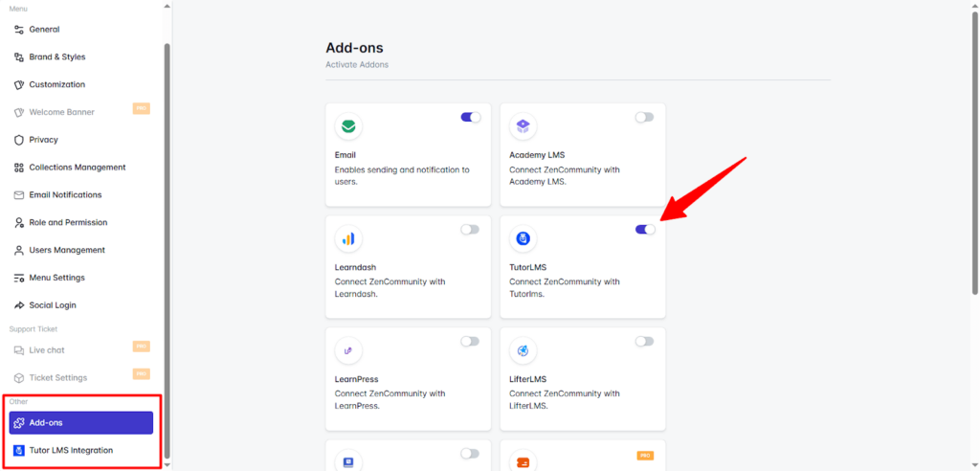Turn on the Learndash toggle
The height and width of the screenshot is (471, 980).
tap(470, 230)
